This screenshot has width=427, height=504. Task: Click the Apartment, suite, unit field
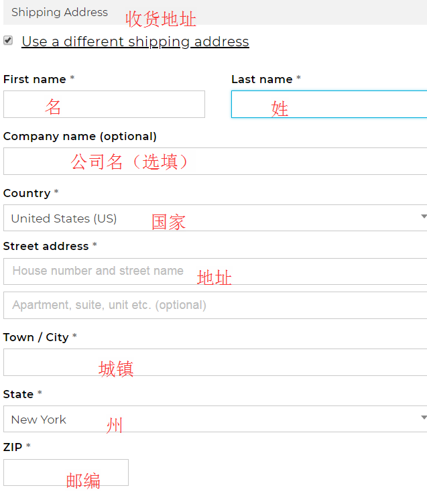[x=215, y=306]
